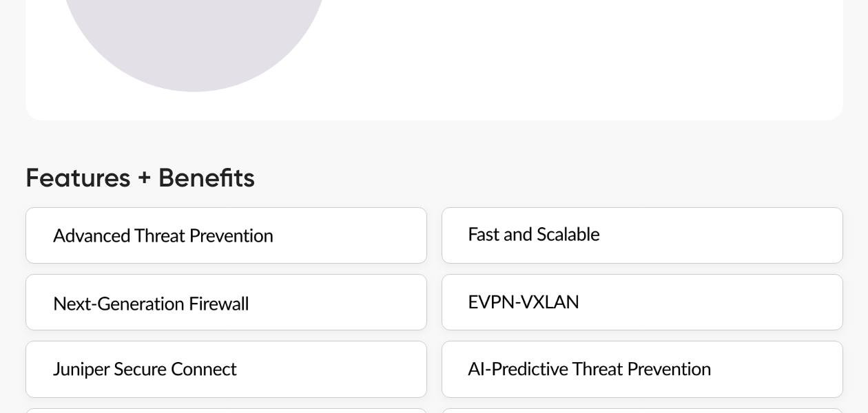This screenshot has width=868, height=413.
Task: Click the Advanced Threat Prevention card body
Action: click(x=226, y=235)
